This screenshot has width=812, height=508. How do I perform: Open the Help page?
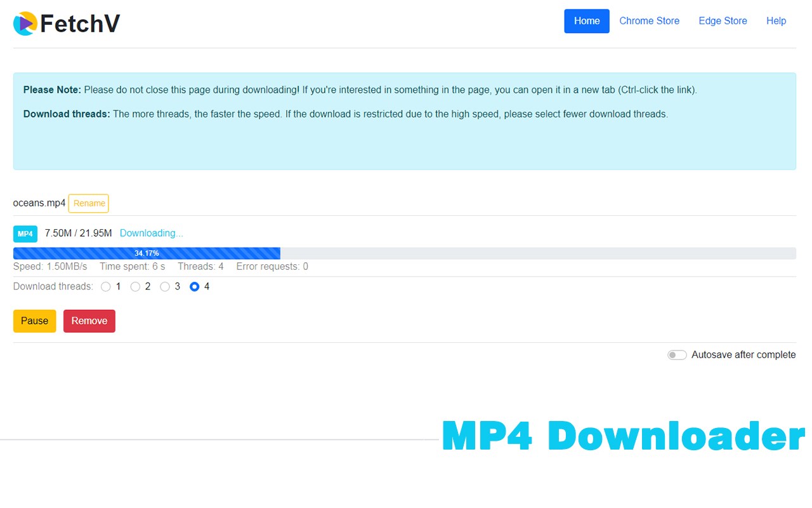click(x=776, y=21)
